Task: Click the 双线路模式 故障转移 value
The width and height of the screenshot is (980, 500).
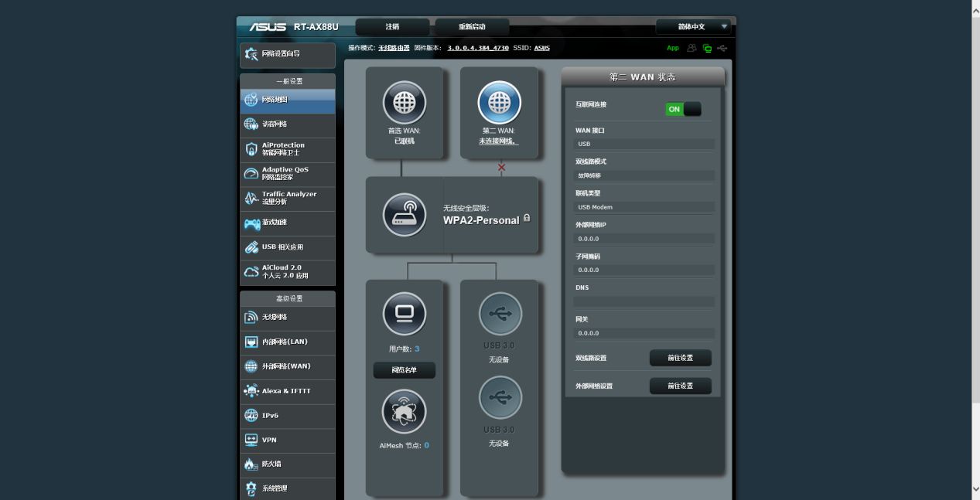Action: [x=644, y=175]
